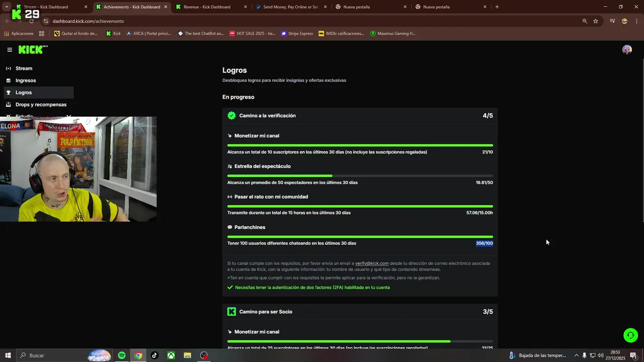Open volume control in system tray
The height and width of the screenshot is (362, 644).
(601, 355)
